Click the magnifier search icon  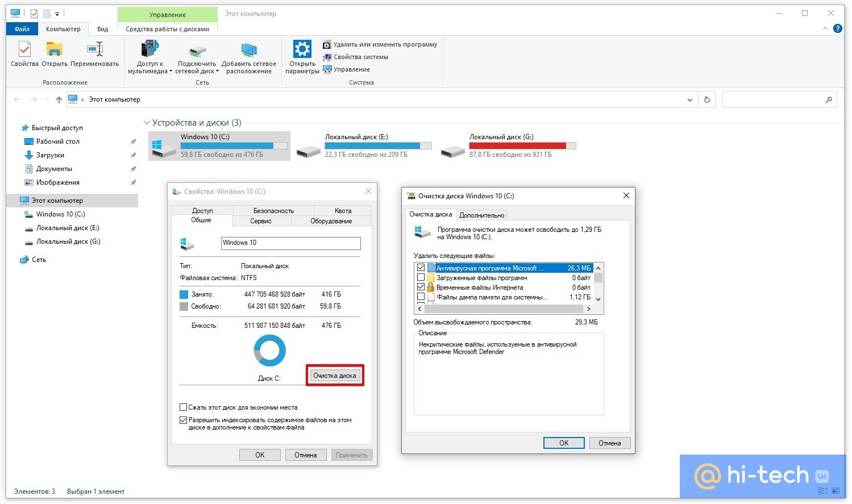click(829, 99)
